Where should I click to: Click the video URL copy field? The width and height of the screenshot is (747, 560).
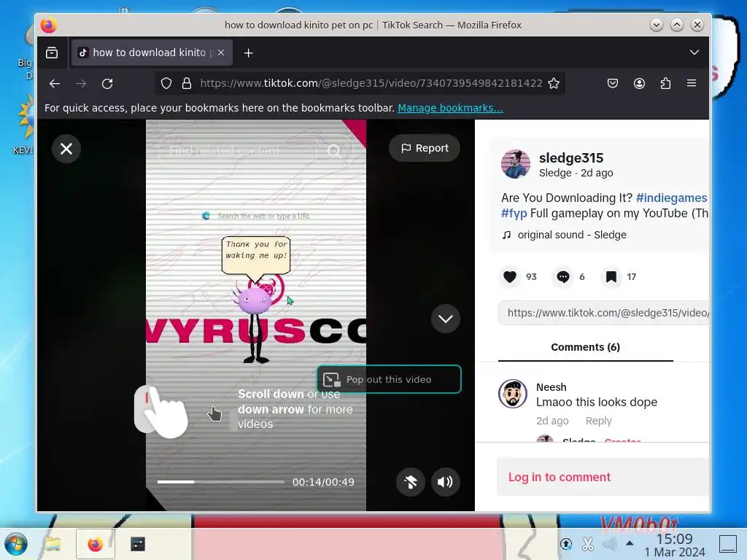tap(603, 313)
